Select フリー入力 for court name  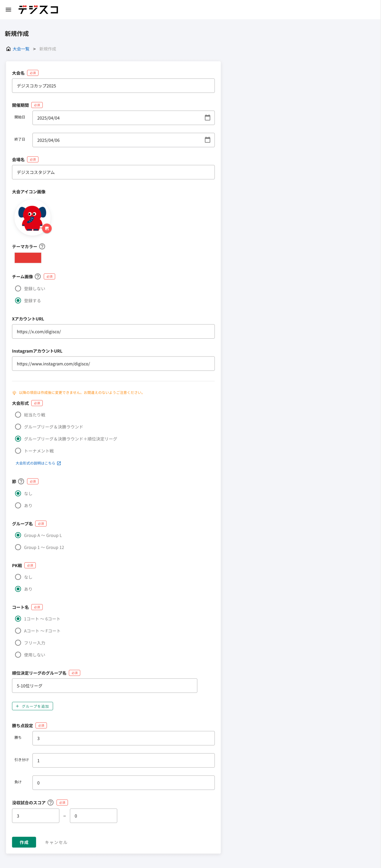18,642
